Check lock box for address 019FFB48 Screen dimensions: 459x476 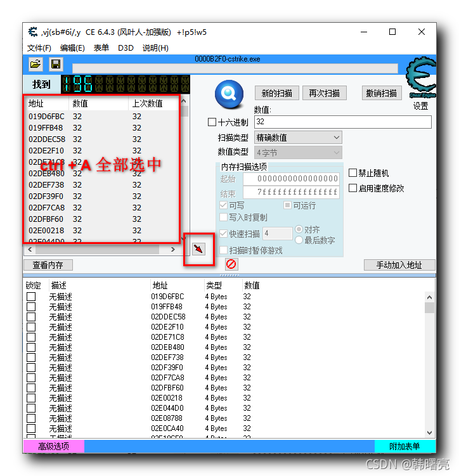[x=31, y=307]
